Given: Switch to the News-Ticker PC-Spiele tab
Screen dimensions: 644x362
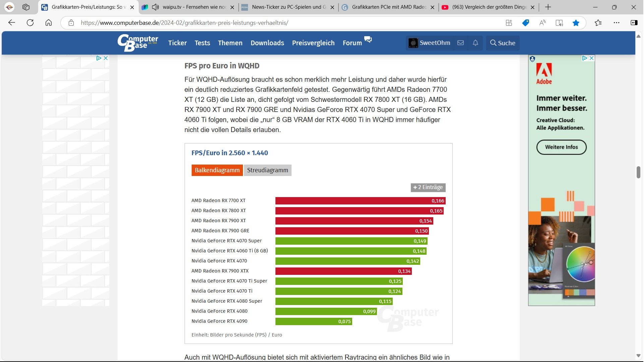Looking at the screenshot, I should click(288, 7).
